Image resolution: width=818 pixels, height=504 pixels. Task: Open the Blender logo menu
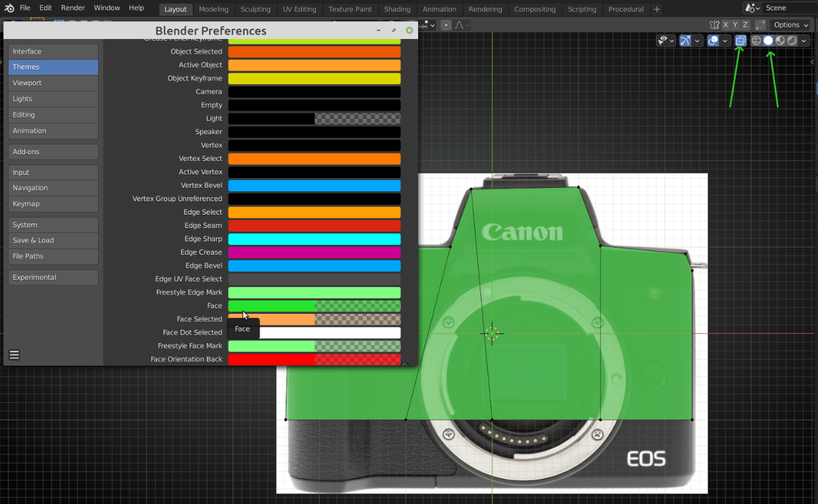[9, 8]
